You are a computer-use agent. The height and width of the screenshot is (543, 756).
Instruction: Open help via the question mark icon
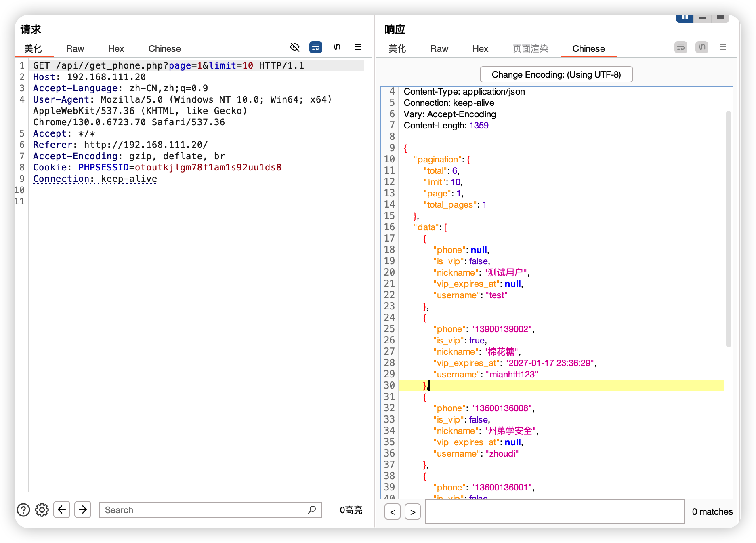click(23, 510)
